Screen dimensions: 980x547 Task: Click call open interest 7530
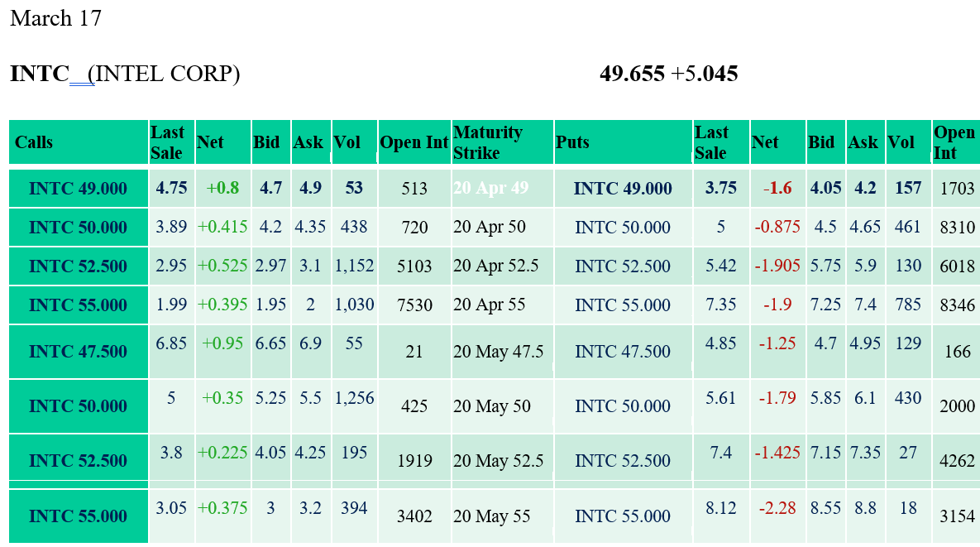point(414,305)
